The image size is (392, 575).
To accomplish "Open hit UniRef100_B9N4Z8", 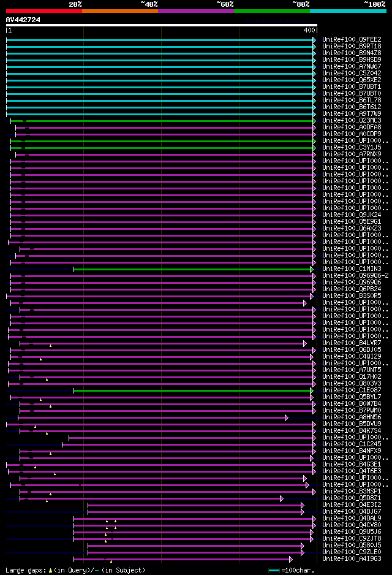I will 352,53.
